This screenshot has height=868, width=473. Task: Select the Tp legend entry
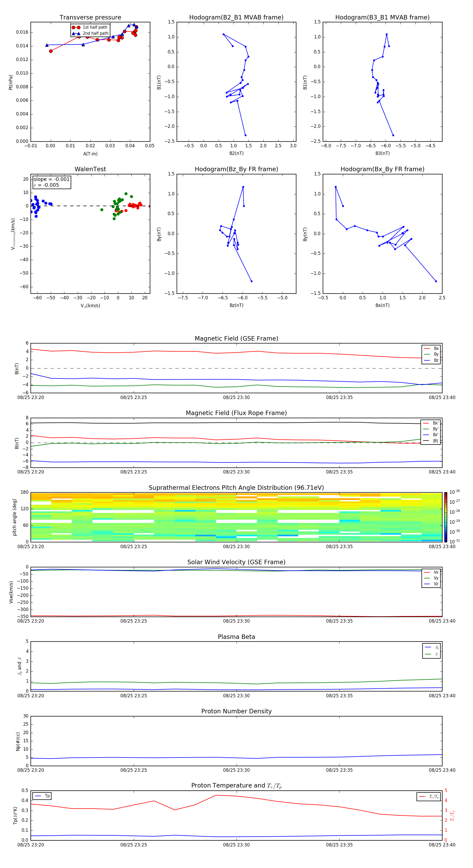pos(42,796)
